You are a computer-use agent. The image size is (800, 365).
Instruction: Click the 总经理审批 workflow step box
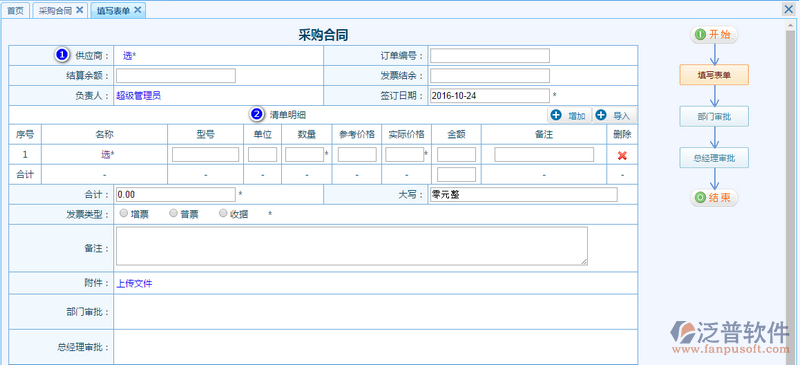[x=714, y=158]
